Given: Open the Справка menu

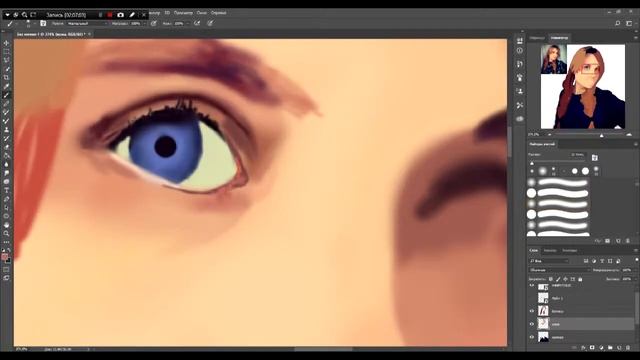Looking at the screenshot, I should [218, 13].
